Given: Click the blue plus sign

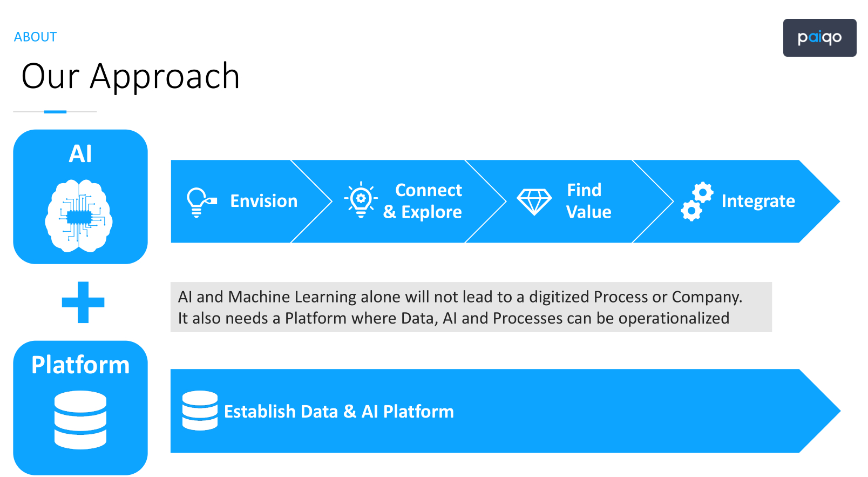Looking at the screenshot, I should [83, 303].
